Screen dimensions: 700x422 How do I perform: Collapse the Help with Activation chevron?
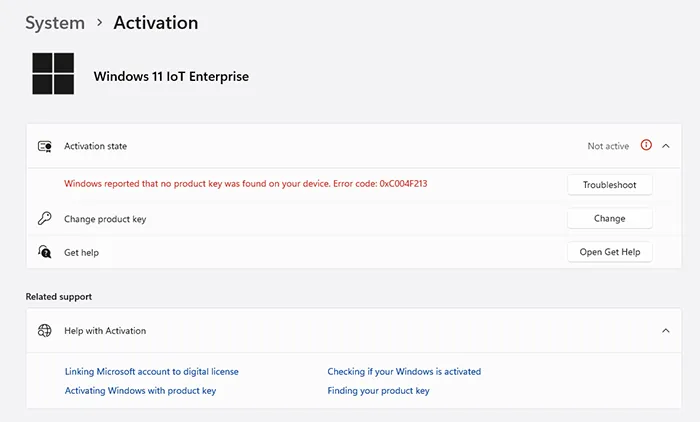coord(666,330)
